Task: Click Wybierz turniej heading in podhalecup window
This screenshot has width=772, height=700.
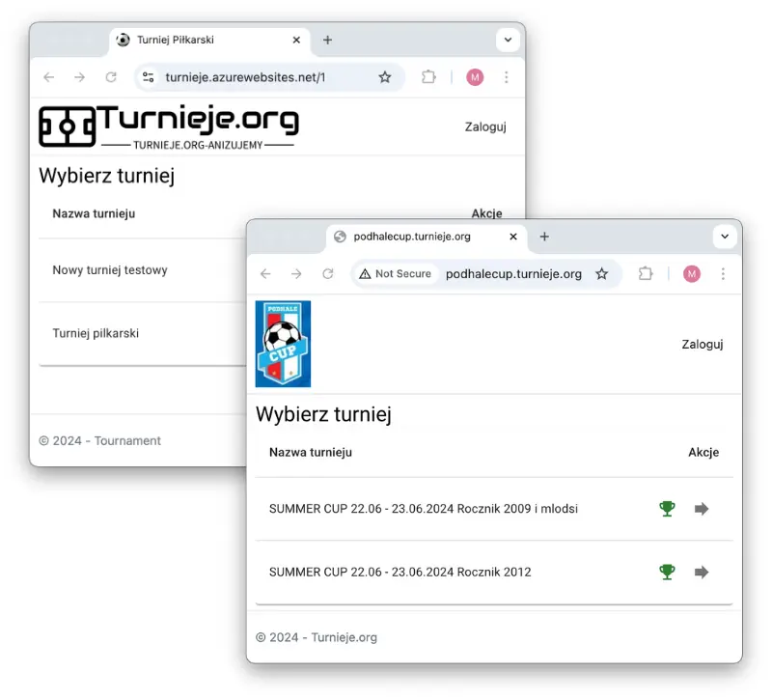Action: (x=323, y=414)
